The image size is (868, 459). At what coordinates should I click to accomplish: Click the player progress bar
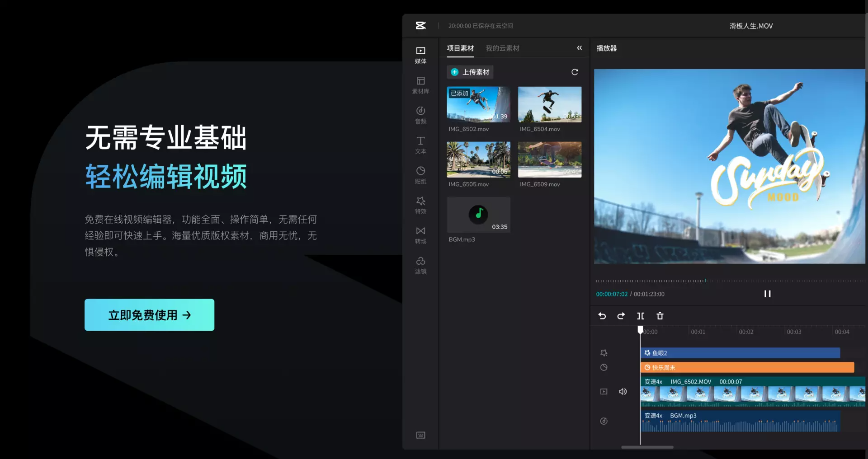730,281
